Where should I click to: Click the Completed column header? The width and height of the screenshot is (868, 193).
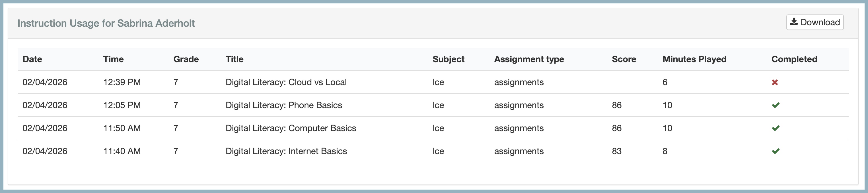coord(794,59)
